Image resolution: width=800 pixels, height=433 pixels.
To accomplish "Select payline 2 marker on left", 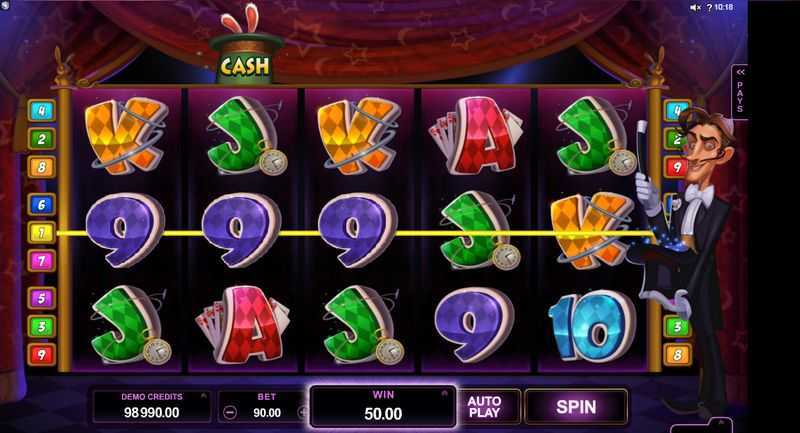I will [x=42, y=139].
